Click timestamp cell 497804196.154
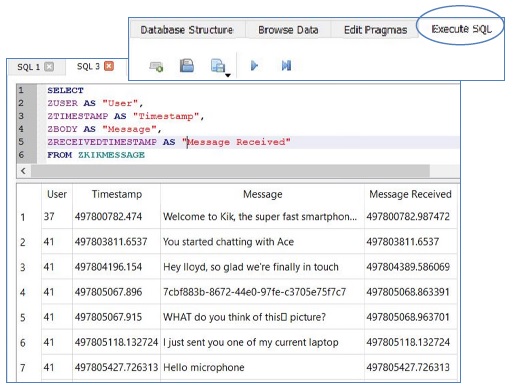The image size is (521, 388). click(117, 267)
